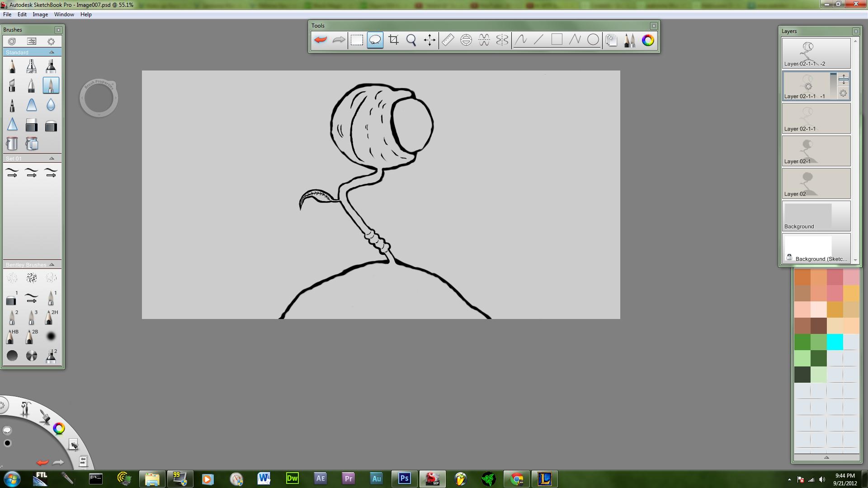
Task: Select the Zoom magnifier tool
Action: tap(411, 40)
